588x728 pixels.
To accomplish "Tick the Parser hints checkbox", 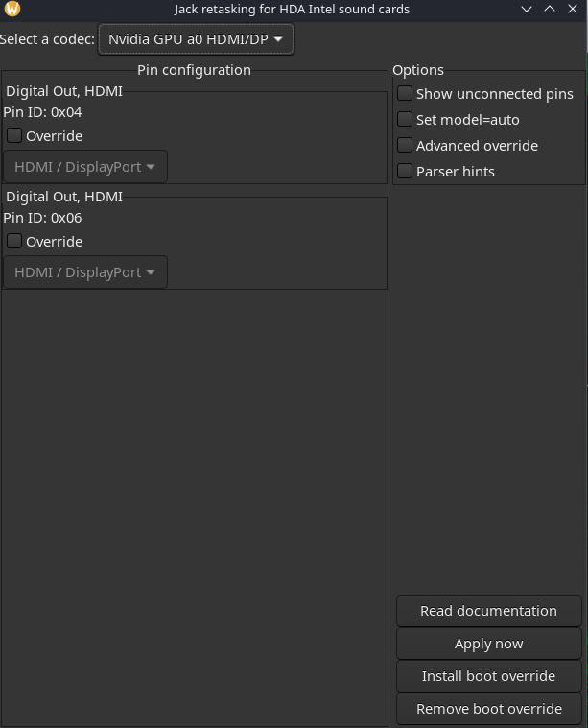I will point(406,172).
